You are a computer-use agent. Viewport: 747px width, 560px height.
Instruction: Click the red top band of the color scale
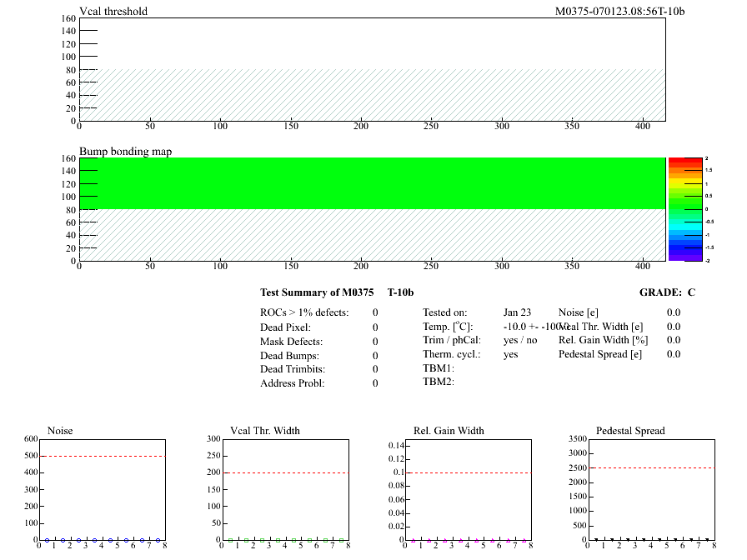(685, 161)
